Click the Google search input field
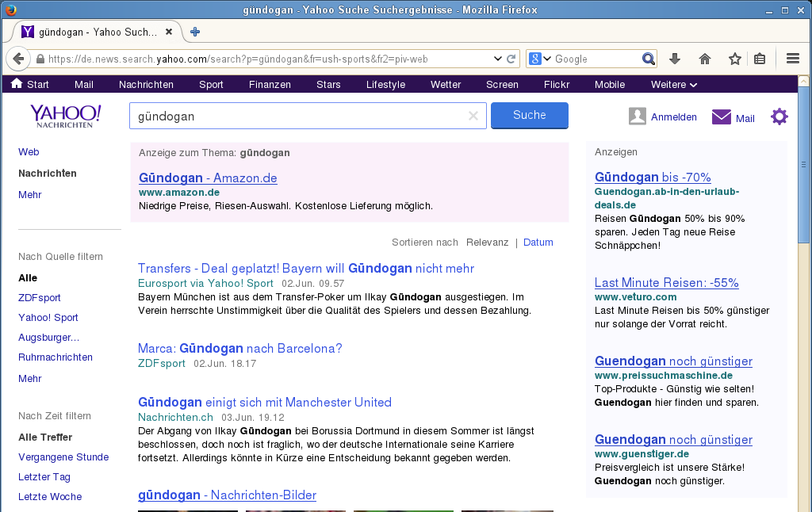The width and height of the screenshot is (812, 512). [x=596, y=59]
